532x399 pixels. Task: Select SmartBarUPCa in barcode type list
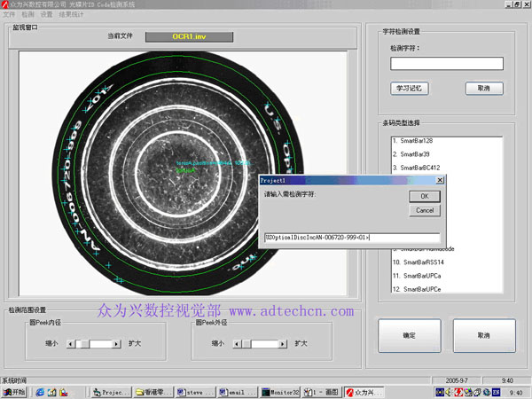coord(421,276)
